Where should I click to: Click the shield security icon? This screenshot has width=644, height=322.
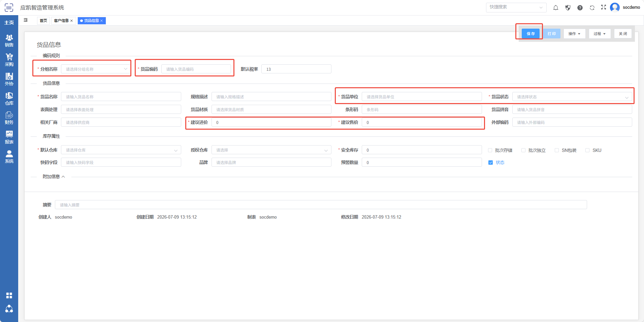(568, 7)
